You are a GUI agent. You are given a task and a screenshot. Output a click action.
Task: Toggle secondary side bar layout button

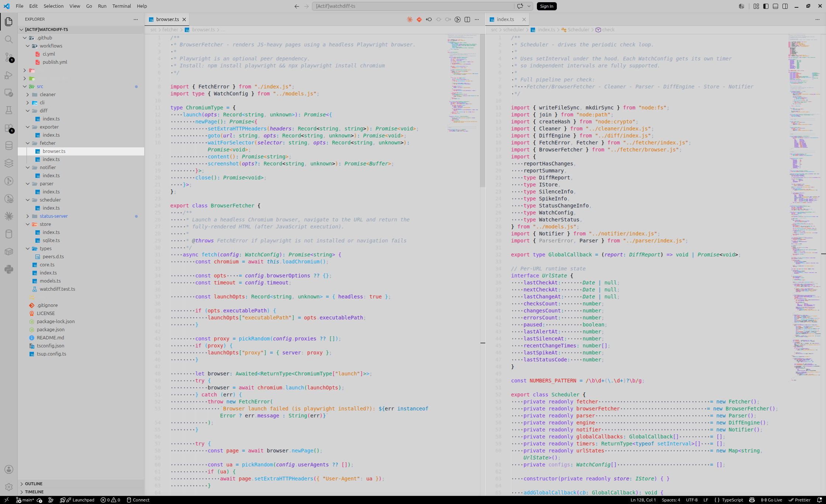point(785,6)
